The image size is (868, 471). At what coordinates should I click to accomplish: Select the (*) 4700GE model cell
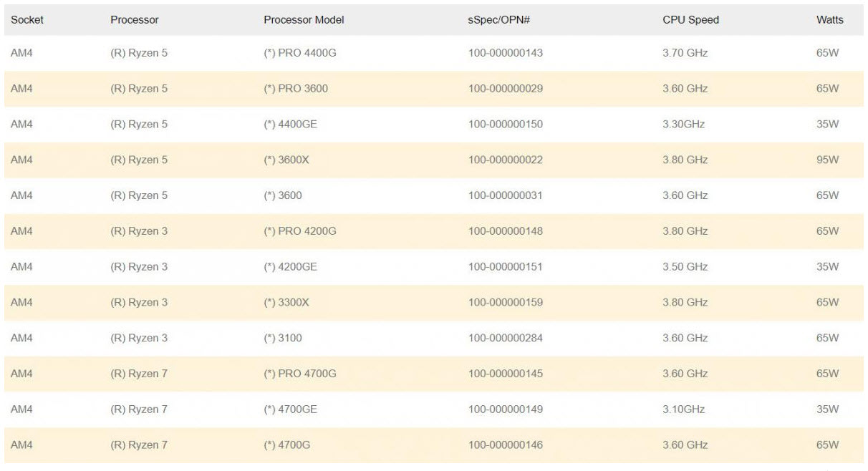[290, 409]
